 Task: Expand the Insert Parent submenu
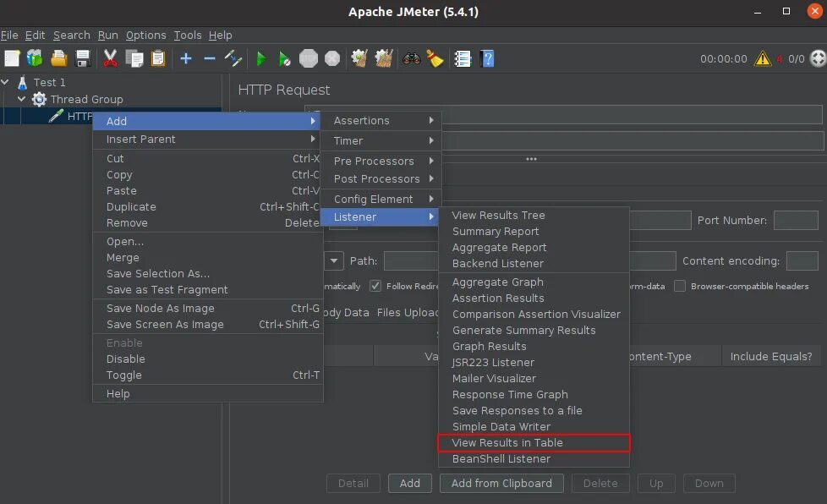[x=208, y=140]
